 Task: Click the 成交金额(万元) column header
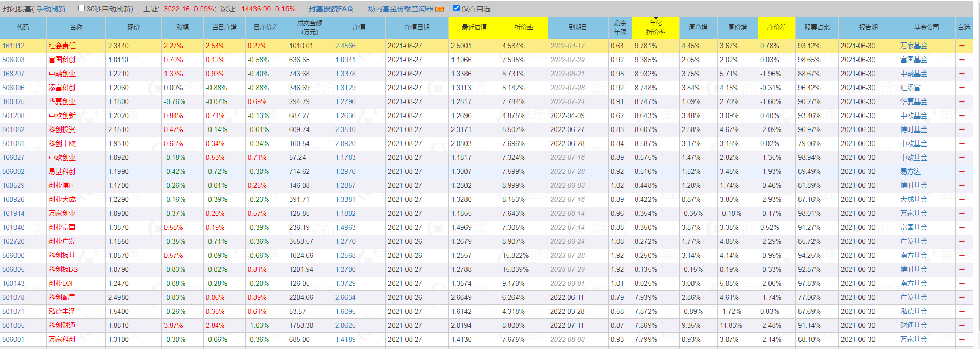(309, 27)
